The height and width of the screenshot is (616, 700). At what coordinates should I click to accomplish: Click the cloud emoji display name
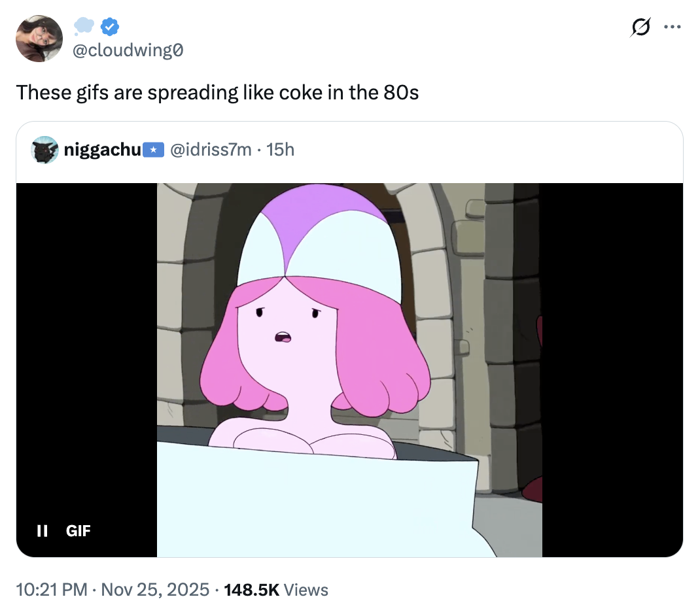(x=85, y=27)
